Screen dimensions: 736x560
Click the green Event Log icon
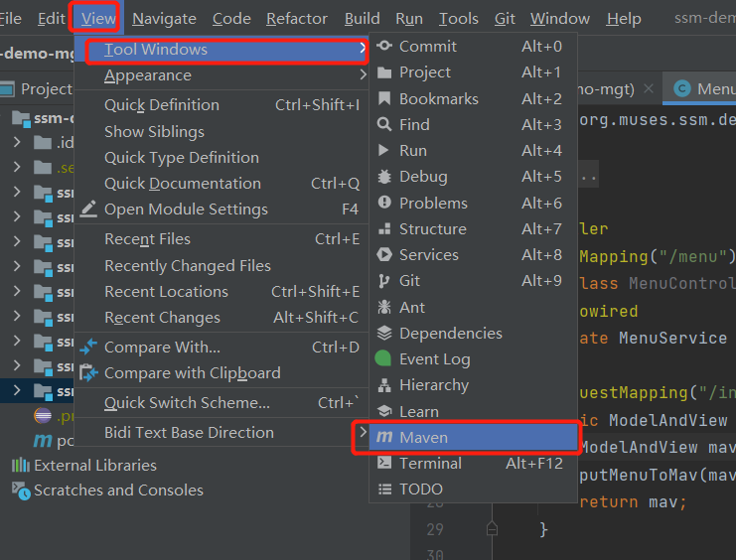pos(384,359)
